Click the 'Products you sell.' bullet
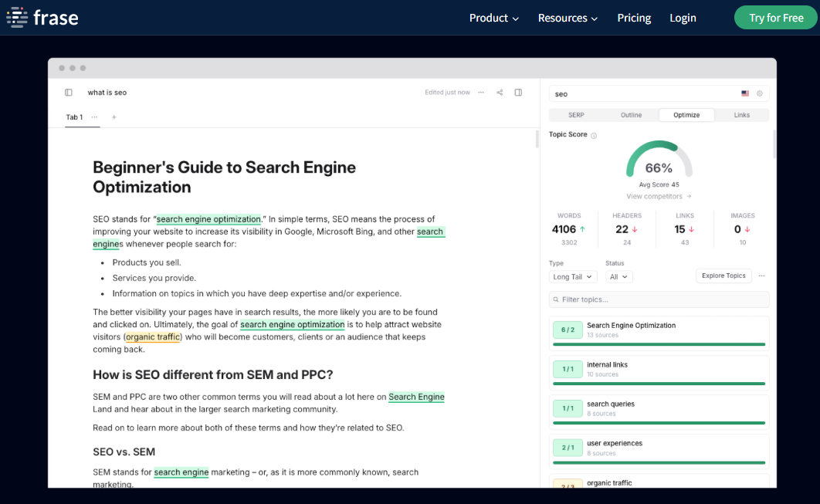820x504 pixels. point(147,262)
